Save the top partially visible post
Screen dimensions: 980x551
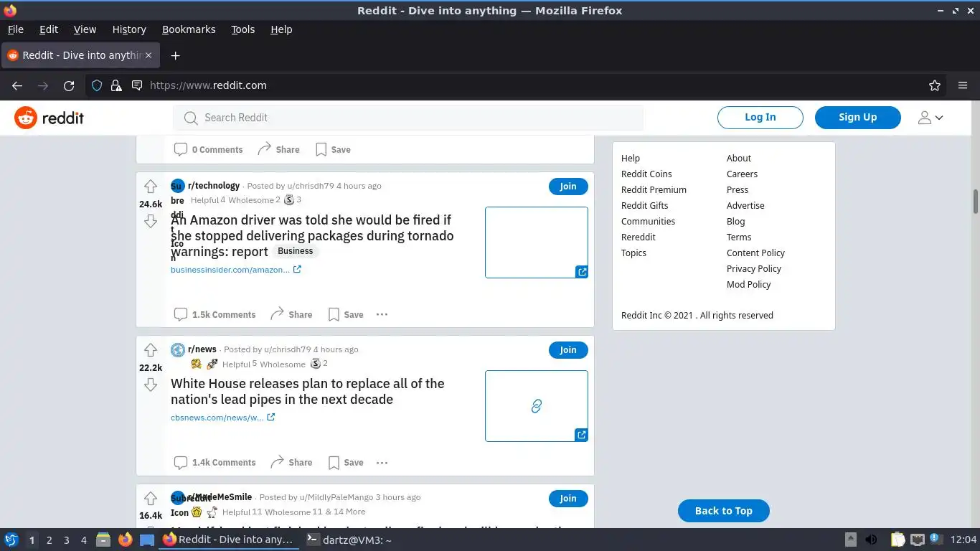(x=333, y=149)
